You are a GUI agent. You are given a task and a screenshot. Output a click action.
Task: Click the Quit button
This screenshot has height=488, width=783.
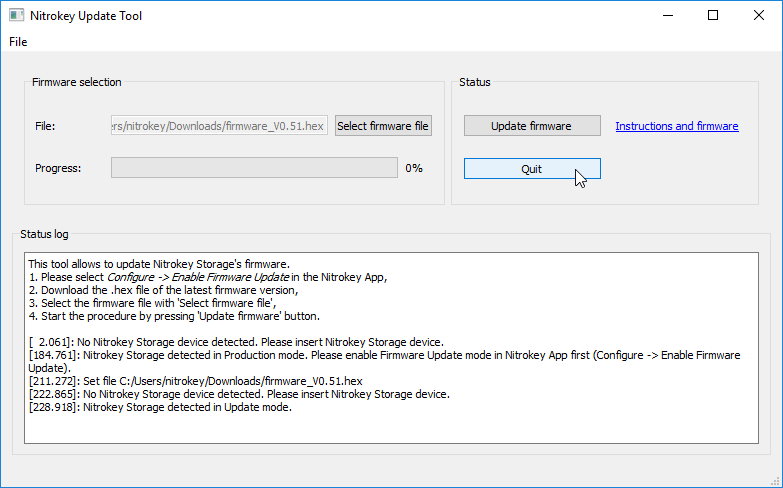(x=532, y=169)
